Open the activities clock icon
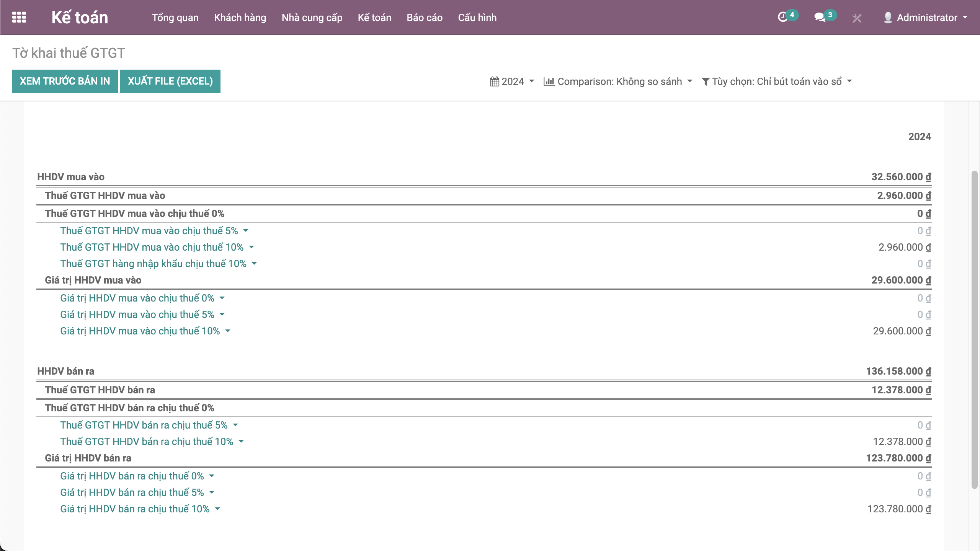The height and width of the screenshot is (551, 980). (782, 17)
